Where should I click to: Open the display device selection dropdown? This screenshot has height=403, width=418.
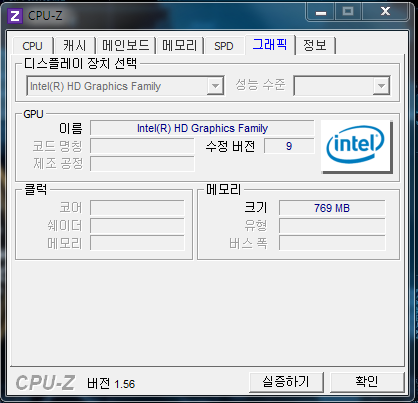[125, 86]
